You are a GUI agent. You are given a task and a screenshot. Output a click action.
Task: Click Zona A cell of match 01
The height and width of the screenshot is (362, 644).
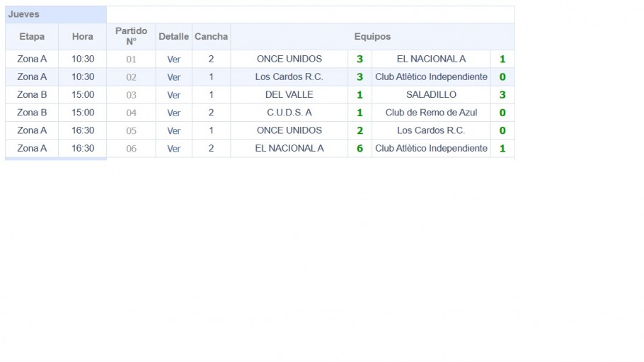coord(32,59)
